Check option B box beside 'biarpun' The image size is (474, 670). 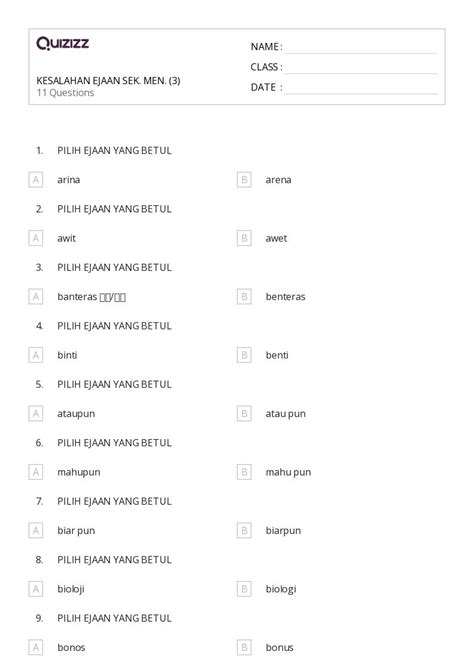pyautogui.click(x=244, y=531)
